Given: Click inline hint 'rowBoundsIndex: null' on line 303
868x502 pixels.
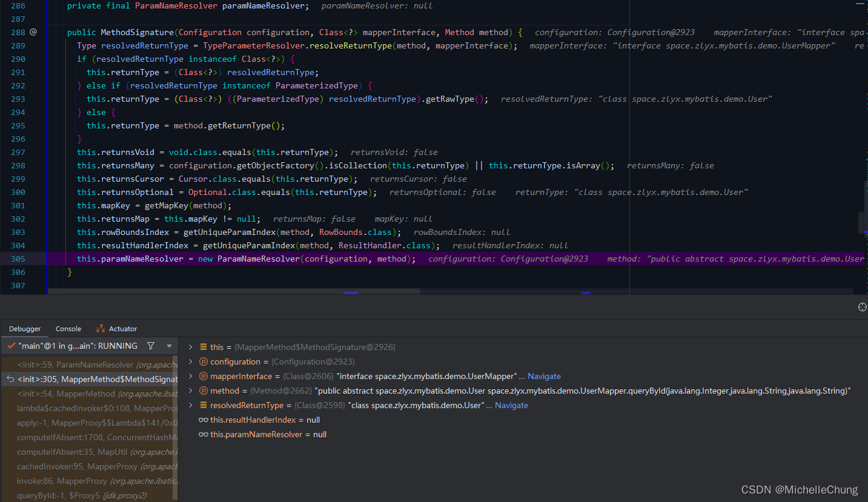Looking at the screenshot, I should point(462,232).
